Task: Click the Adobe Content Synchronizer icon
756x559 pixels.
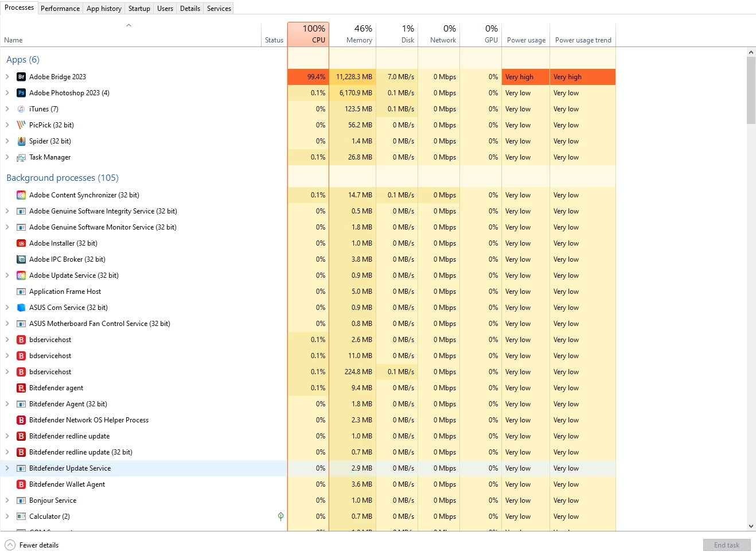Action: tap(21, 195)
